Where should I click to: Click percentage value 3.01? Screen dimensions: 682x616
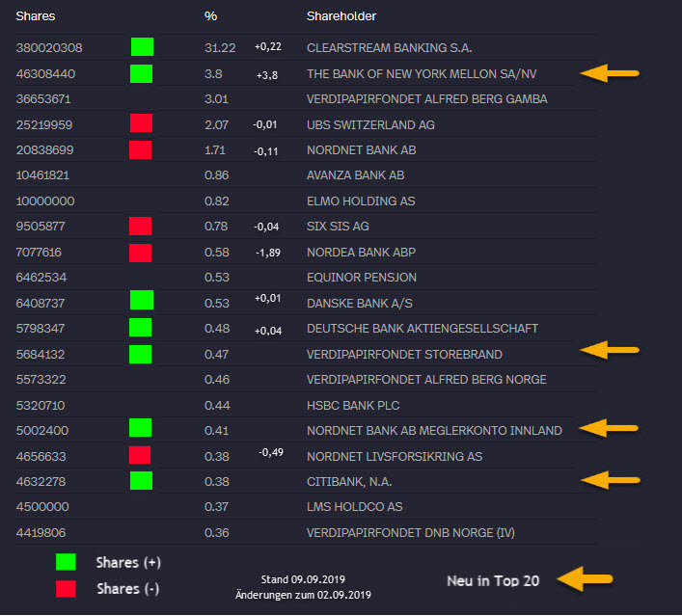pos(217,99)
